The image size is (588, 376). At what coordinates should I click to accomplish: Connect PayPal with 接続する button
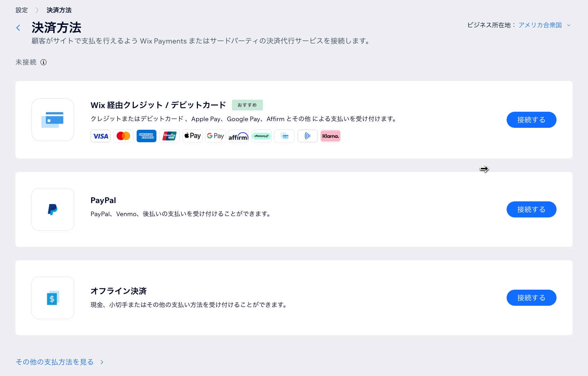coord(531,209)
